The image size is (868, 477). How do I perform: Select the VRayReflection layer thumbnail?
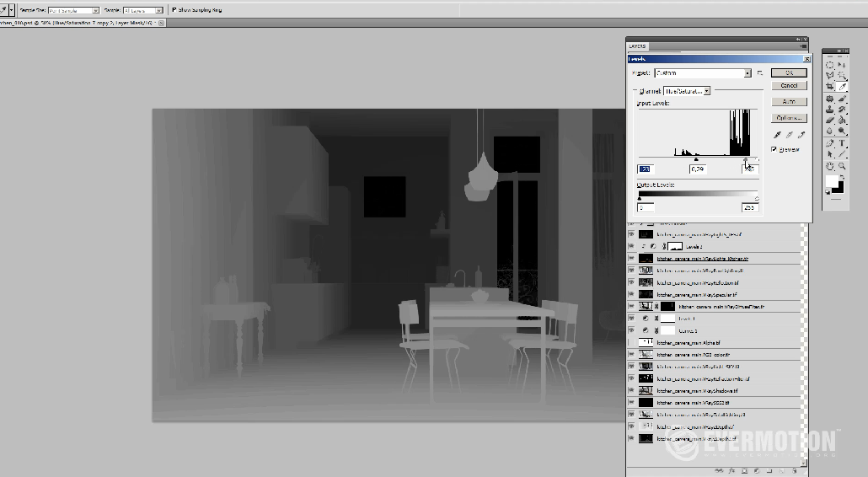click(646, 282)
